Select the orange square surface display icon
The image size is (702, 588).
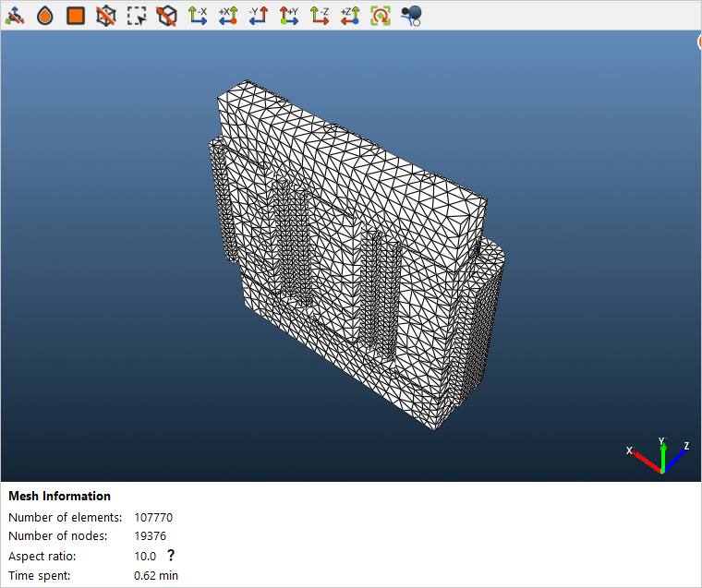[x=76, y=16]
